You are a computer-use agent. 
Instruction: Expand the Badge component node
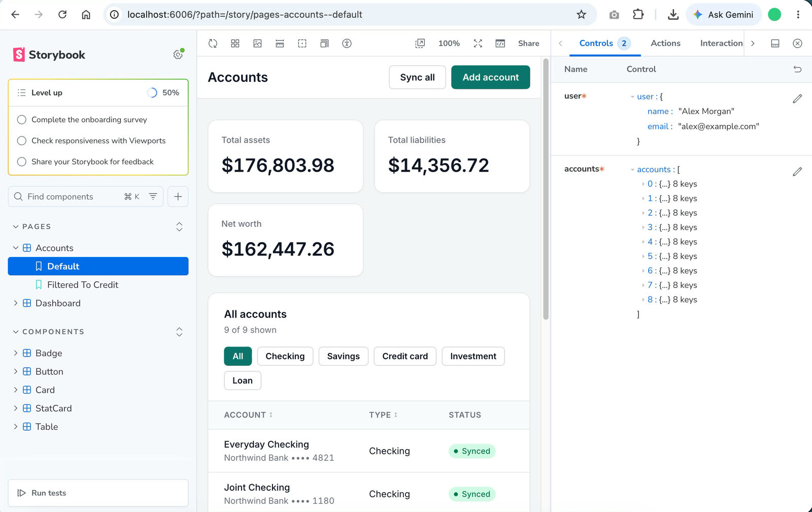[x=15, y=353]
